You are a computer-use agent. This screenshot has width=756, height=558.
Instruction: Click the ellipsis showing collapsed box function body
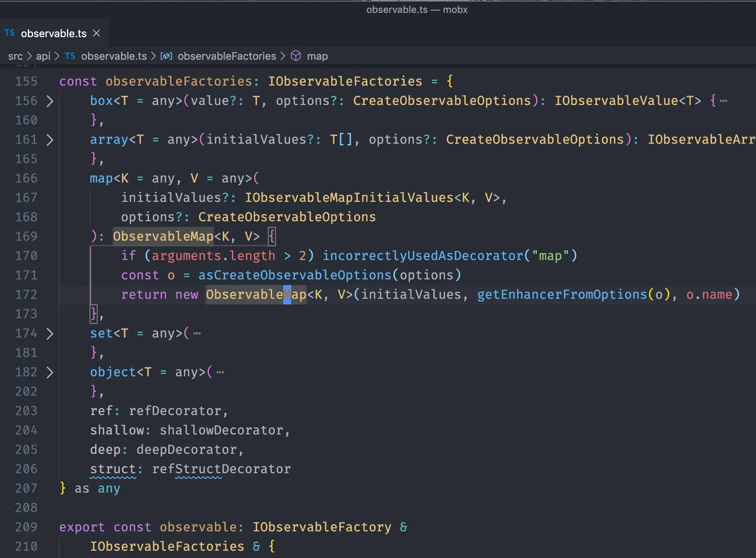pyautogui.click(x=723, y=101)
